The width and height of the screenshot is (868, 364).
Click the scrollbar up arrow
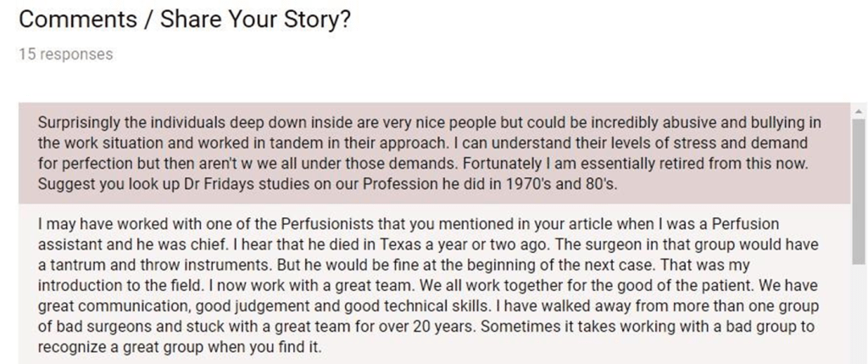(859, 111)
